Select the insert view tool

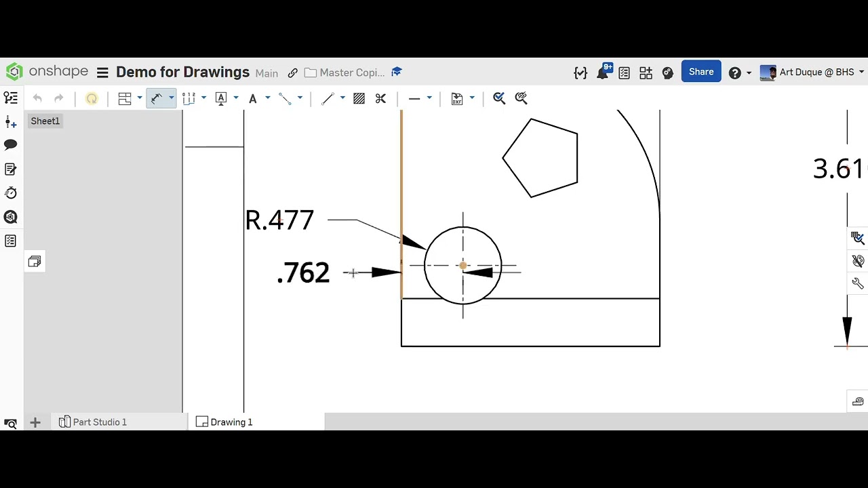[x=125, y=98]
